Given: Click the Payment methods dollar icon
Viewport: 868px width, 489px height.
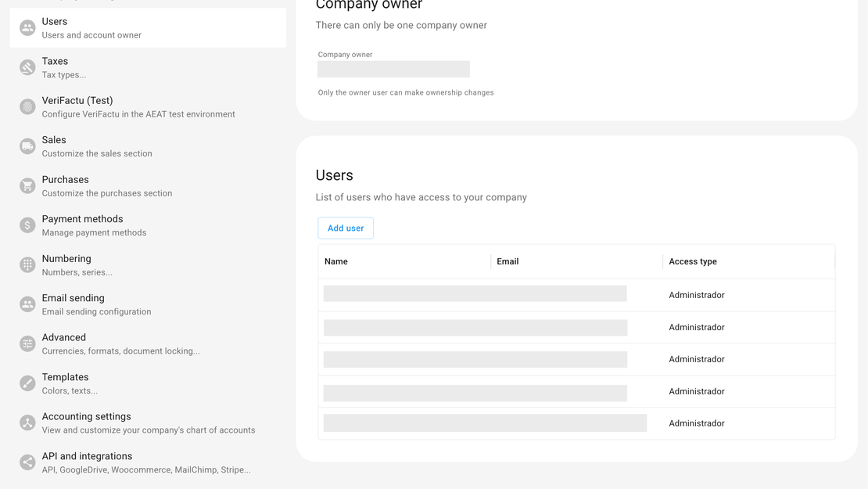Looking at the screenshot, I should 27,225.
